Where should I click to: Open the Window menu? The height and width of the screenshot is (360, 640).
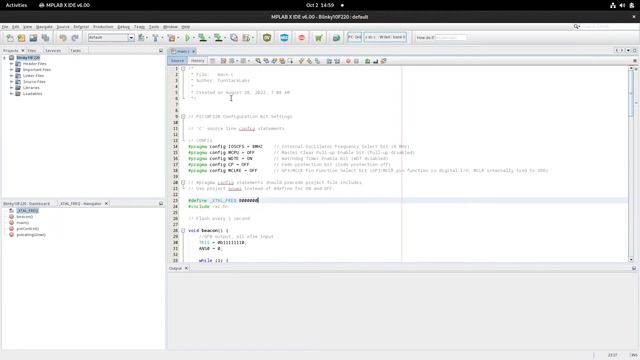[170, 27]
